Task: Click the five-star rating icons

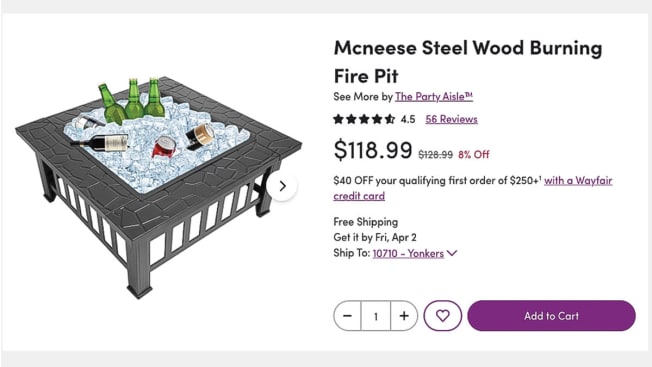Action: pyautogui.click(x=364, y=119)
